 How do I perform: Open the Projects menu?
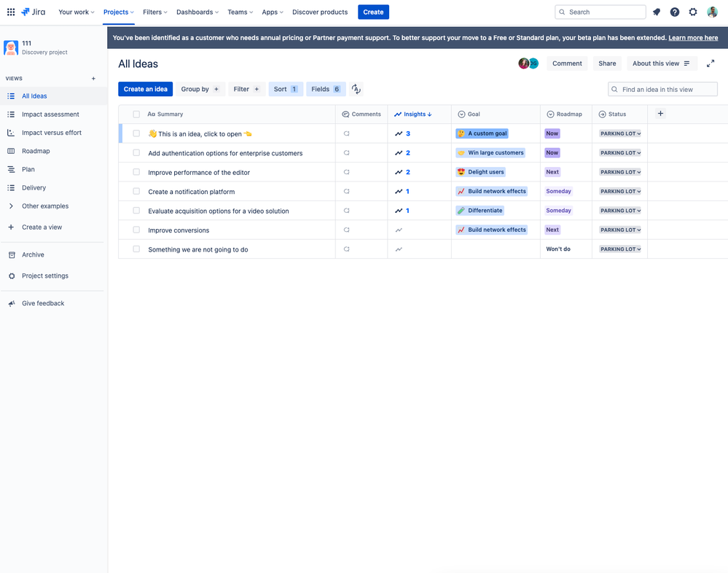click(x=118, y=12)
